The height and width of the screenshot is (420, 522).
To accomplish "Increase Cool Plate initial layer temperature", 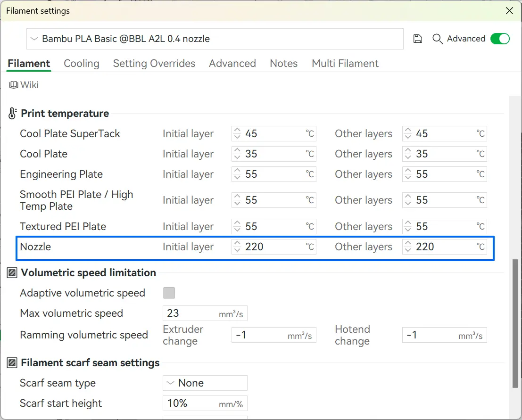I will pos(237,150).
